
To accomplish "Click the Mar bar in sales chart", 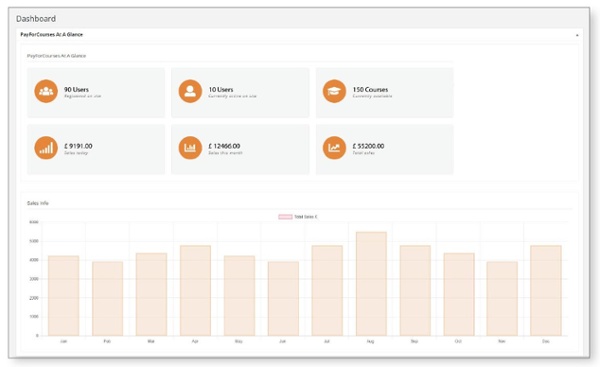I will pyautogui.click(x=152, y=294).
